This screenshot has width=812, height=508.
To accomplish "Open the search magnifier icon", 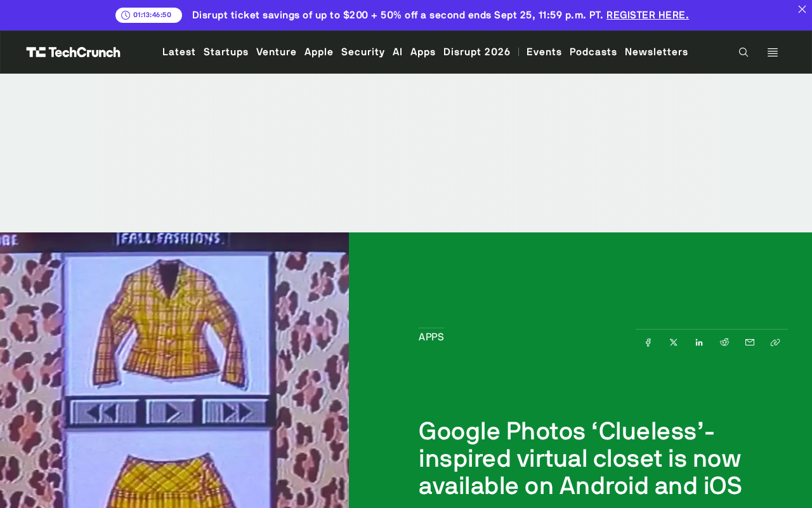I will (x=743, y=52).
